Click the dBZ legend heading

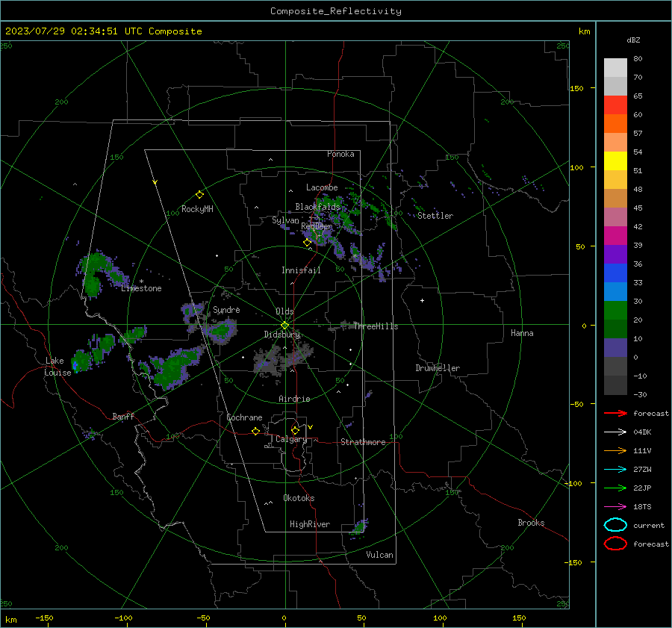[633, 40]
